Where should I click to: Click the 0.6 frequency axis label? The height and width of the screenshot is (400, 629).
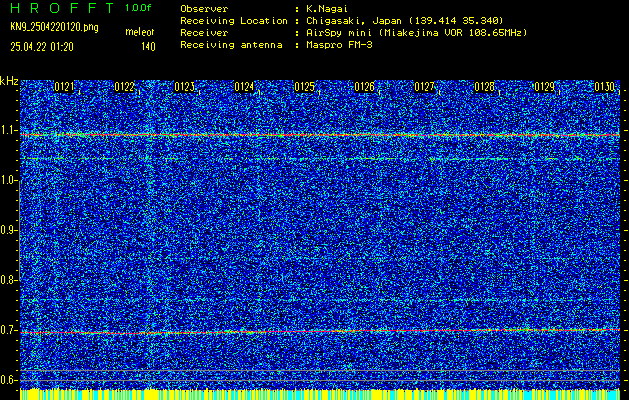(8, 380)
